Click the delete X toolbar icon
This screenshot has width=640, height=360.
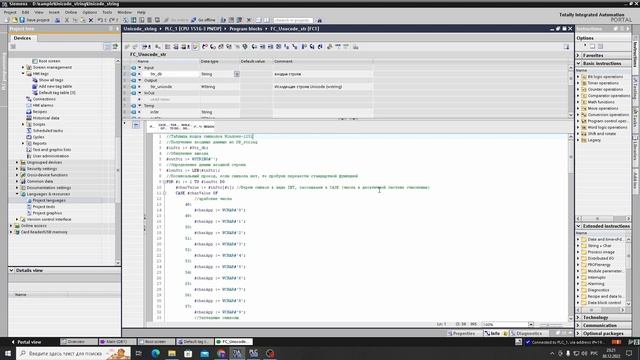click(91, 20)
